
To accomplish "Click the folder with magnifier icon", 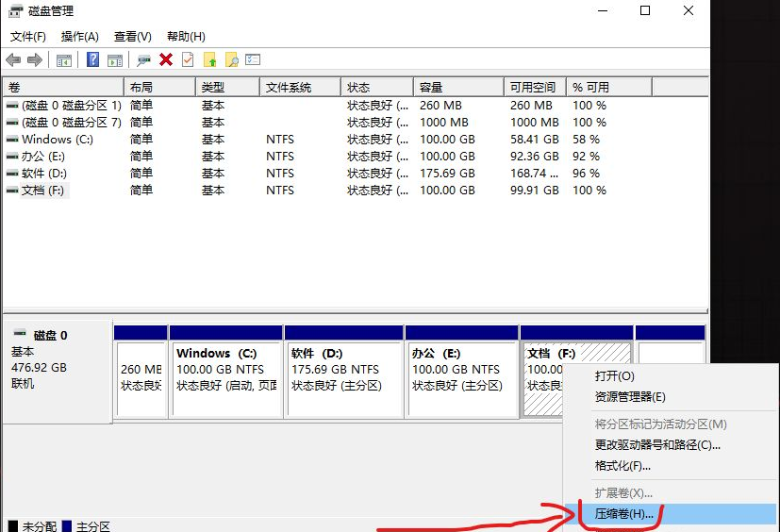I will (x=231, y=60).
